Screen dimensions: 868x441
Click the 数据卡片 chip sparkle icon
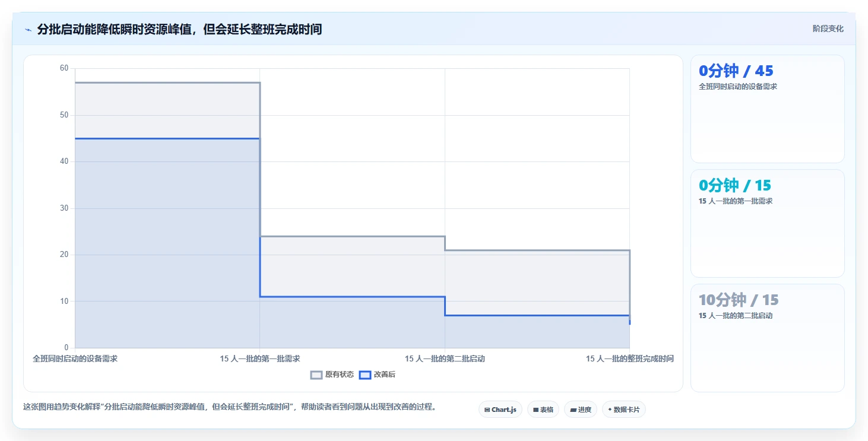pyautogui.click(x=610, y=410)
